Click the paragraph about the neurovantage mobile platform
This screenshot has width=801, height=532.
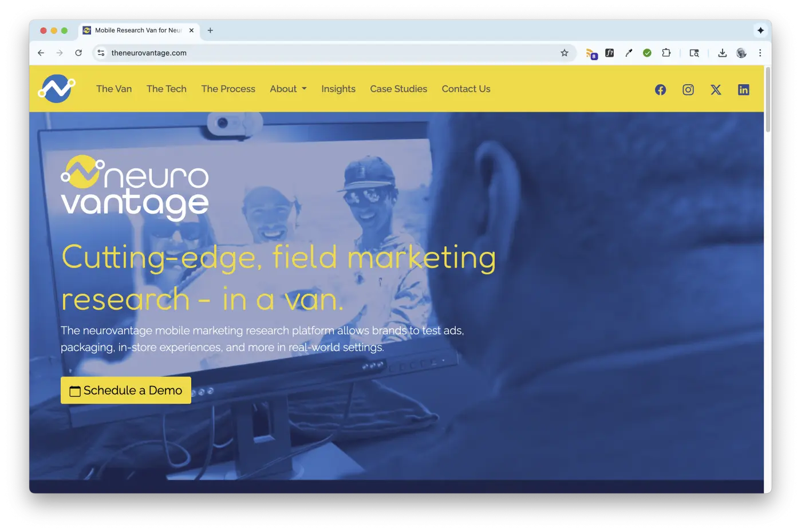[262, 338]
